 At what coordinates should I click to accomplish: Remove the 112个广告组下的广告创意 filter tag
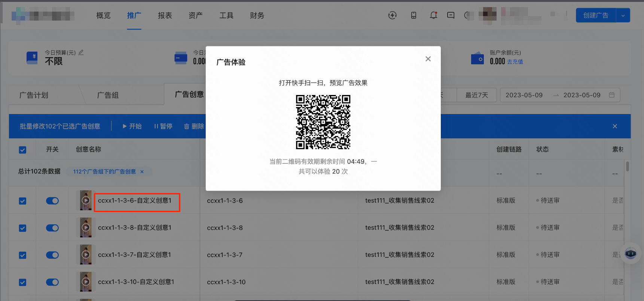coord(142,172)
